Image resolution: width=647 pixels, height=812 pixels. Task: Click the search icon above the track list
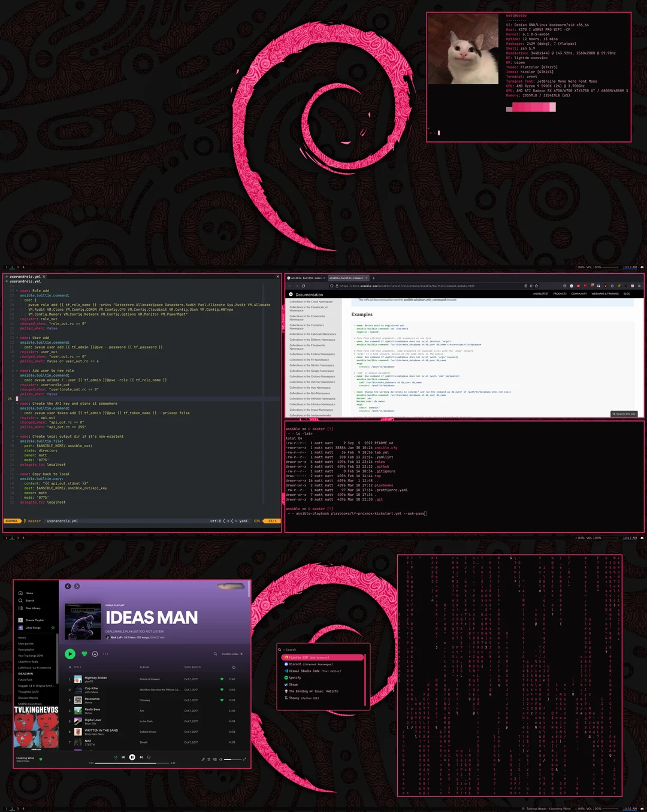215,654
